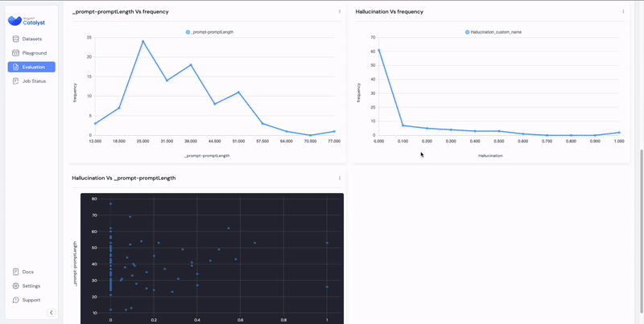
Task: Collapse the sidebar with the chevron
Action: [x=52, y=313]
